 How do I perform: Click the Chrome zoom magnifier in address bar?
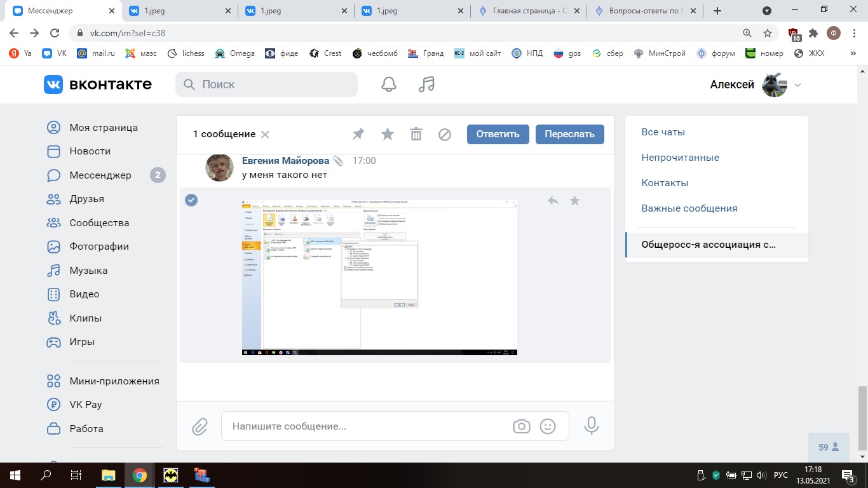point(747,33)
